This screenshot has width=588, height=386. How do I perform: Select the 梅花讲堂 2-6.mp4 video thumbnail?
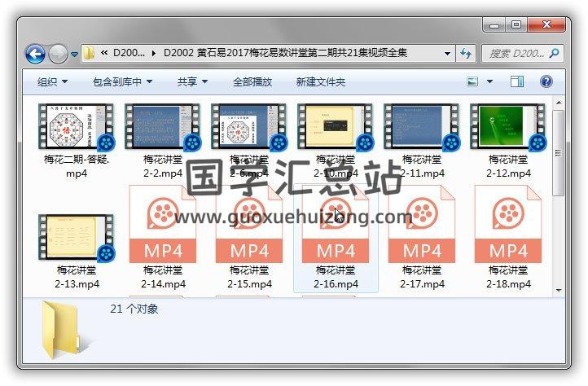[x=248, y=127]
